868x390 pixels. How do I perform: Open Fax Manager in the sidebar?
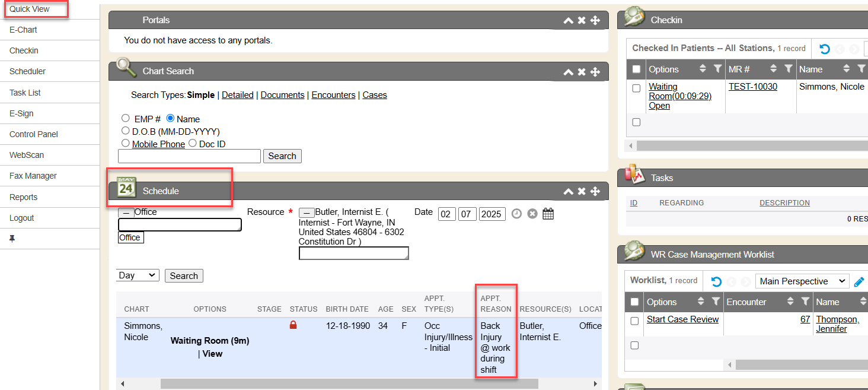coord(33,176)
